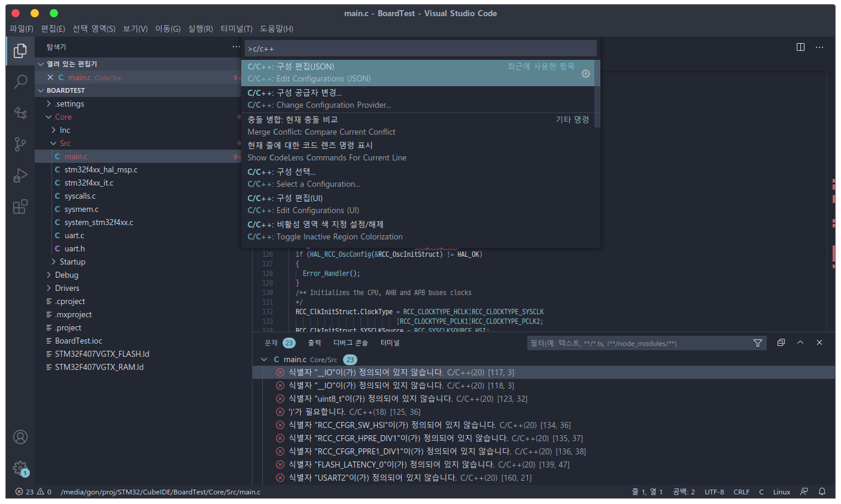The image size is (841, 504).
Task: Click the problems filter funnel icon
Action: pos(758,343)
